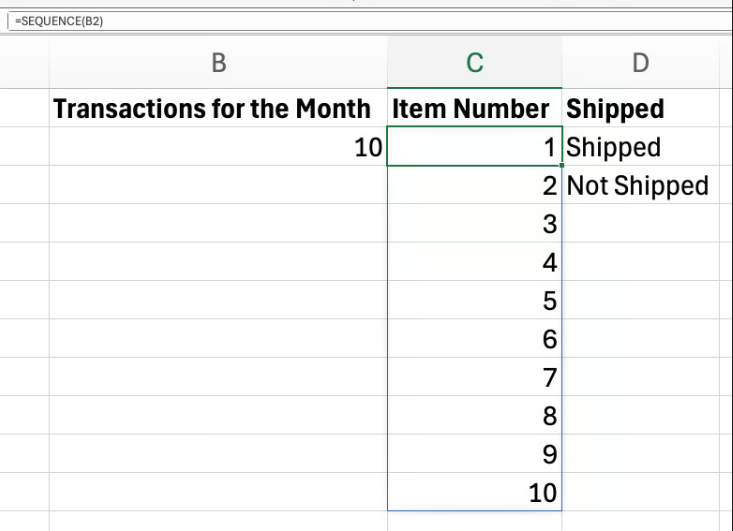Select column B by its header
This screenshot has height=531, width=733.
218,63
